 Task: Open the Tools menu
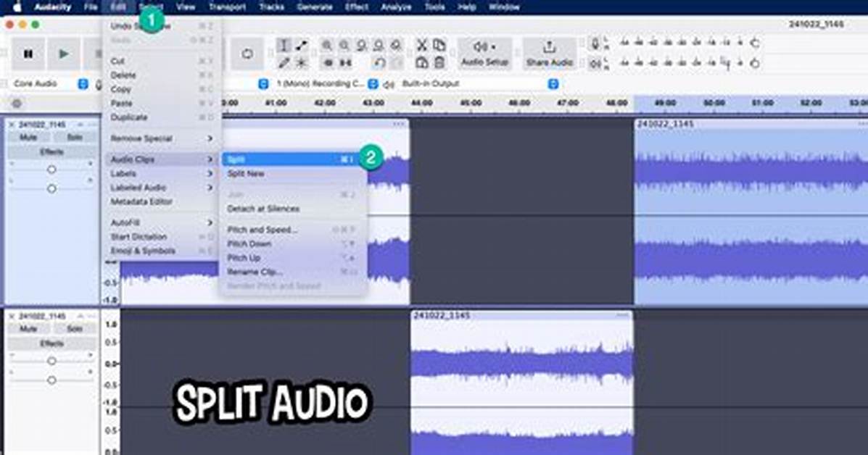tap(434, 7)
